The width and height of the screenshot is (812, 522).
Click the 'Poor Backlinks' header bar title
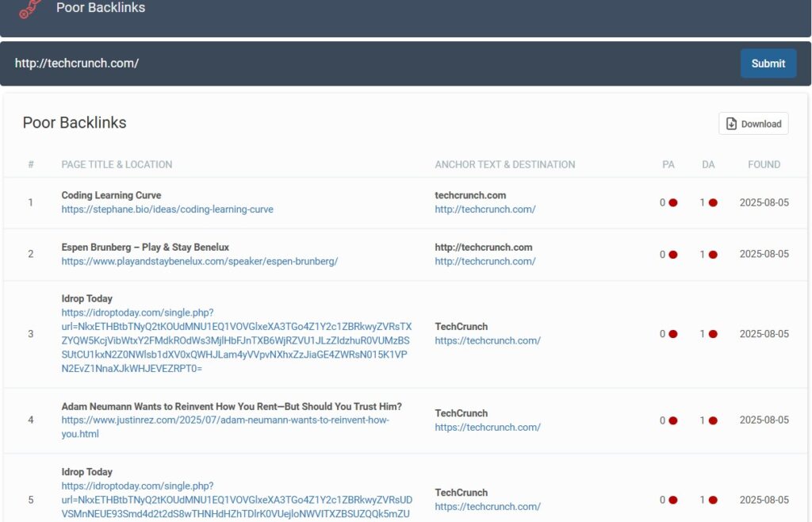point(101,8)
